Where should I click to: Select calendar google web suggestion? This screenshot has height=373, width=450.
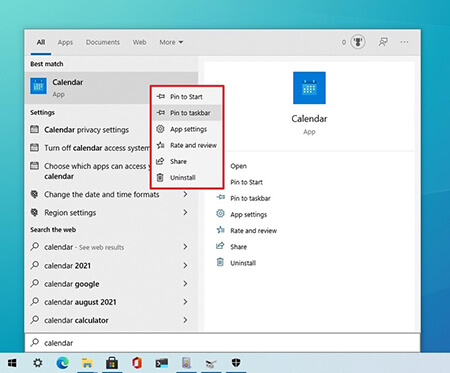tap(72, 284)
